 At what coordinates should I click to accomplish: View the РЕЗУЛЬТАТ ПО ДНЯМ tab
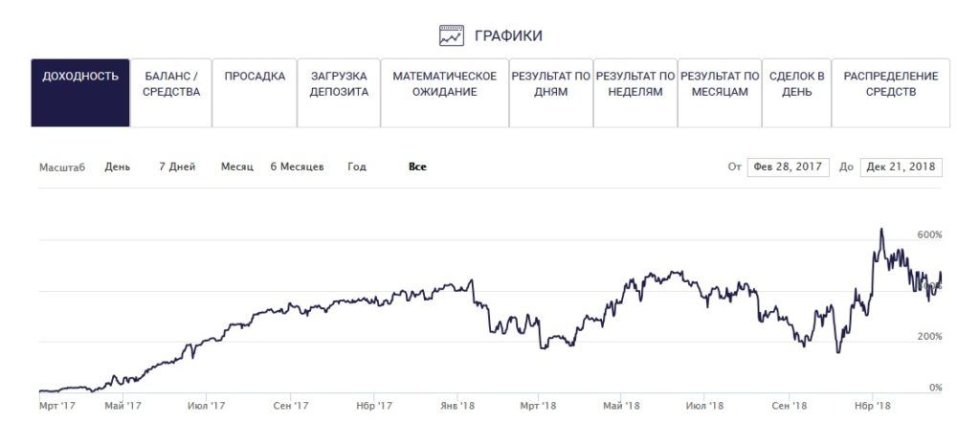[551, 93]
